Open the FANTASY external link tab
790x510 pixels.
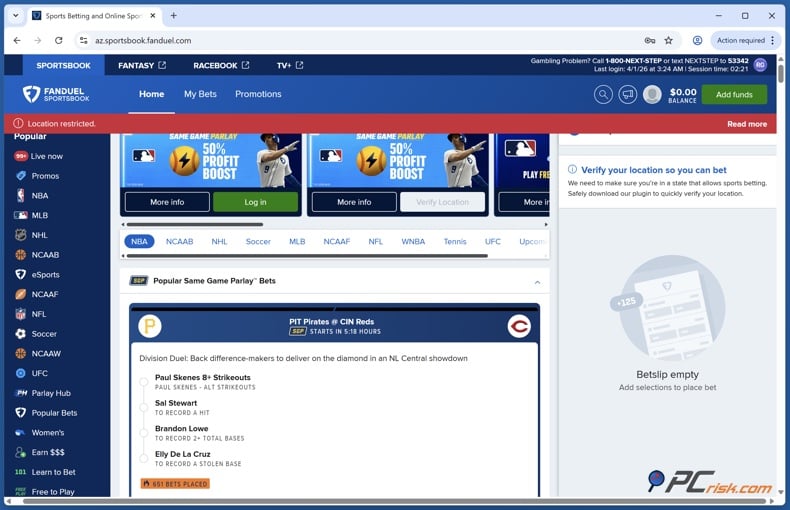click(x=142, y=66)
